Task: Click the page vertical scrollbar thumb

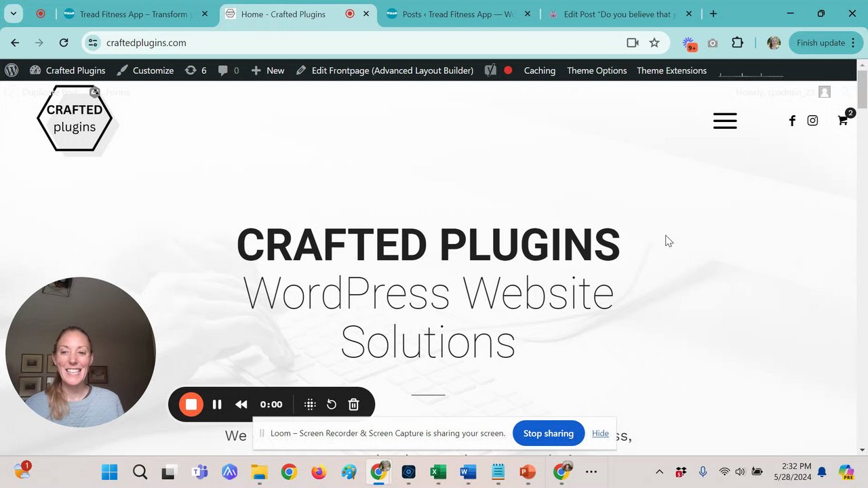Action: click(x=862, y=88)
